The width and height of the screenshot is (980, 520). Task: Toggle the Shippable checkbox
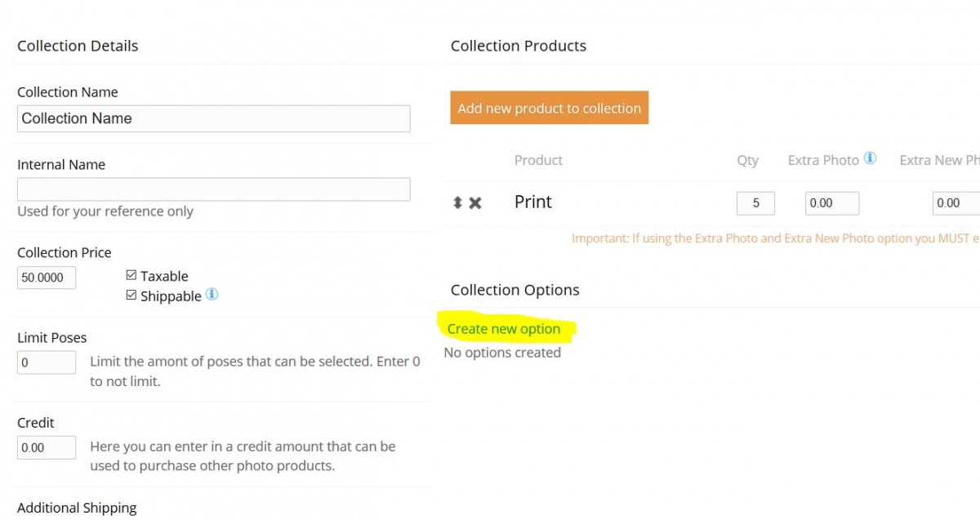tap(131, 296)
